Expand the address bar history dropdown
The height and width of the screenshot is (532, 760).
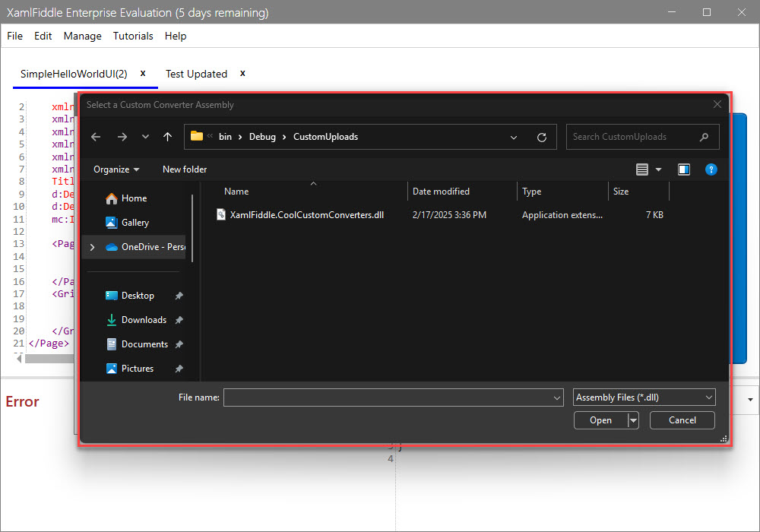[x=514, y=137]
